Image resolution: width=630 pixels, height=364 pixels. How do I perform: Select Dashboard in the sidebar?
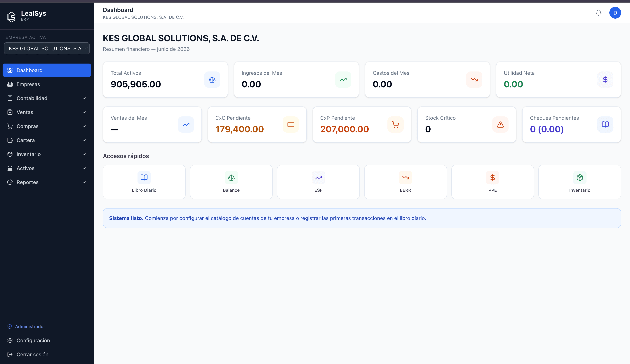tap(47, 70)
